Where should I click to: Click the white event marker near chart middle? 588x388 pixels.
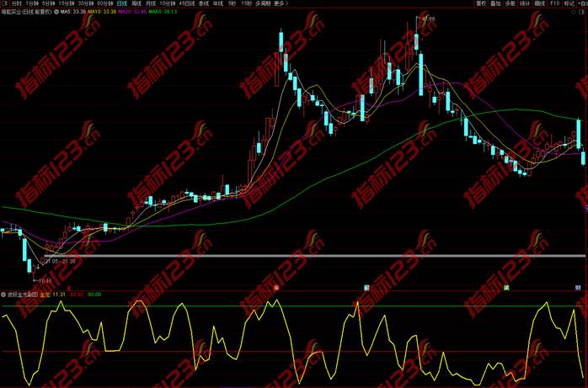[366, 288]
